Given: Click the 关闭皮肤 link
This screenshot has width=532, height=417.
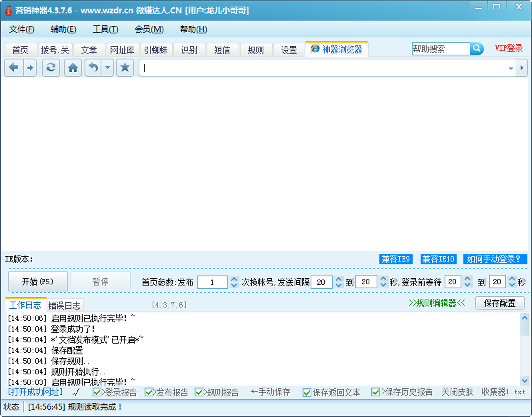Looking at the screenshot, I should pyautogui.click(x=457, y=392).
